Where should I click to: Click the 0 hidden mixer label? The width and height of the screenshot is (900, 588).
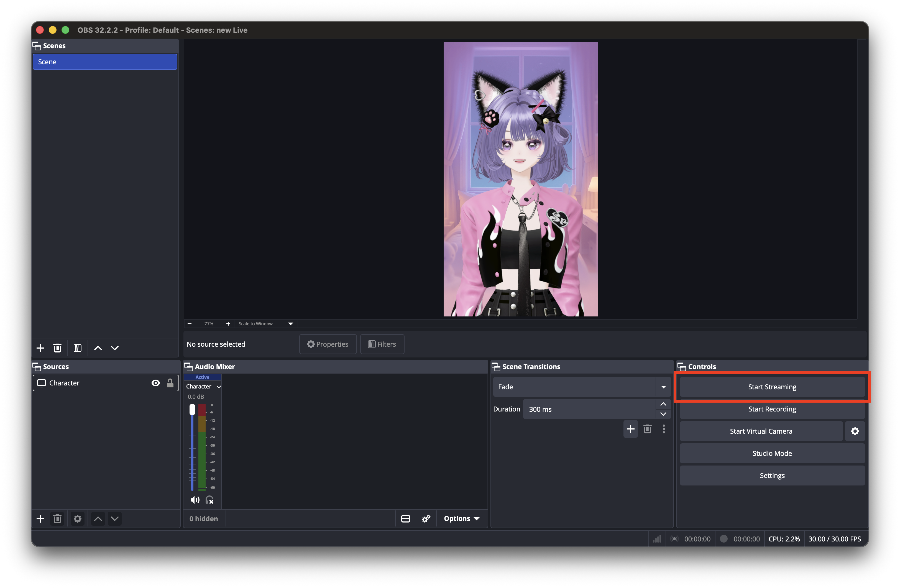click(203, 518)
